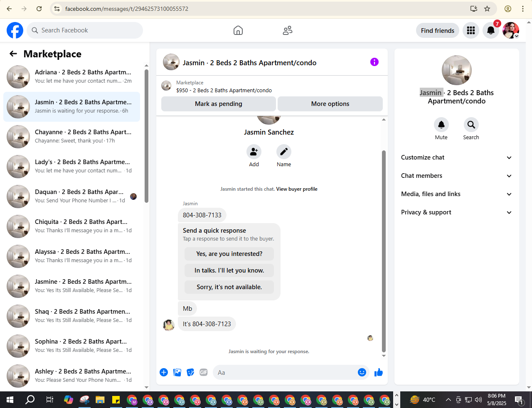Open the Friends icon in top bar
Viewport: 532px width, 408px height.
click(288, 30)
